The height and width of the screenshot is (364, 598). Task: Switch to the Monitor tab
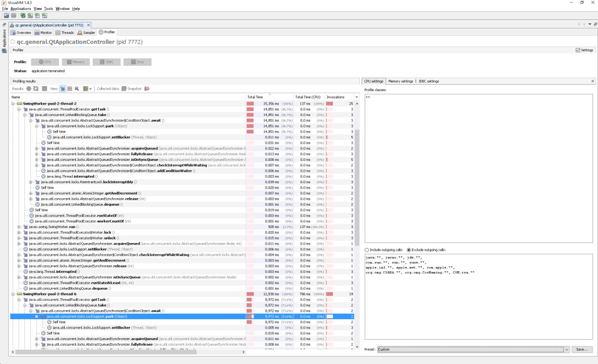pyautogui.click(x=43, y=32)
